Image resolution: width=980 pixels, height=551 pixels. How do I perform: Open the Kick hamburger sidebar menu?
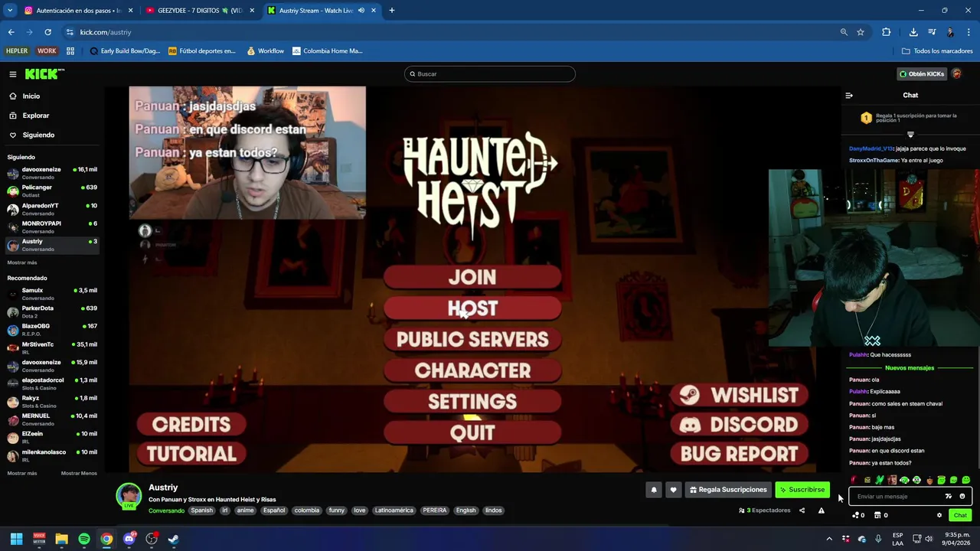(x=13, y=74)
